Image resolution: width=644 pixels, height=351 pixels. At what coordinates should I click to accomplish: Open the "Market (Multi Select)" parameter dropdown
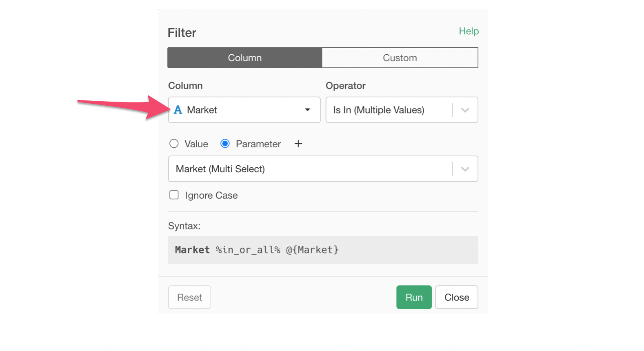310,169
